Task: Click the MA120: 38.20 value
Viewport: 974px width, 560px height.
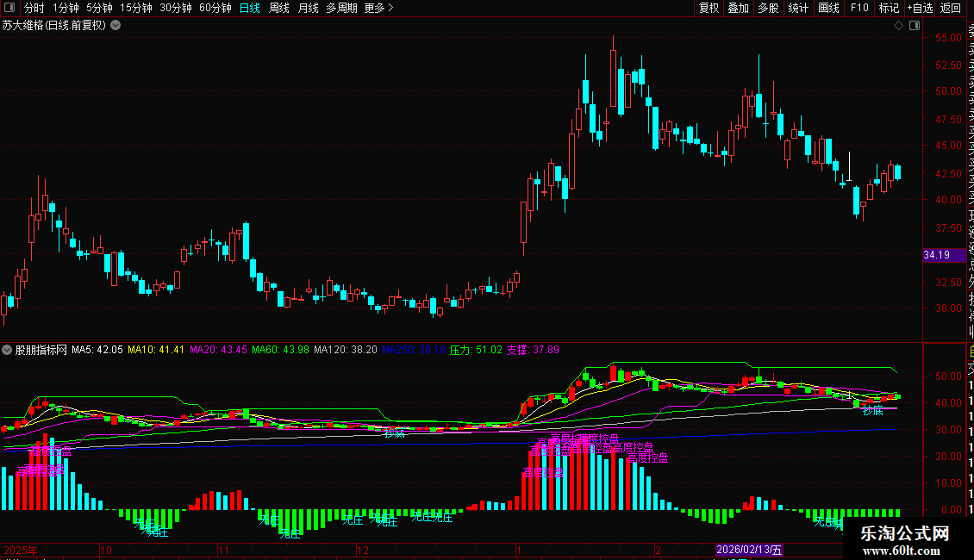Action: click(x=346, y=350)
